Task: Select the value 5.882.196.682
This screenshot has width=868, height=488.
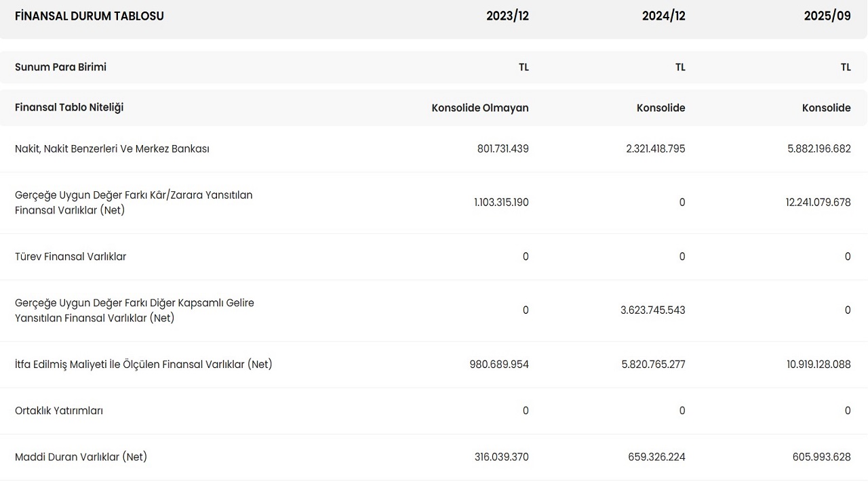Action: pos(818,148)
